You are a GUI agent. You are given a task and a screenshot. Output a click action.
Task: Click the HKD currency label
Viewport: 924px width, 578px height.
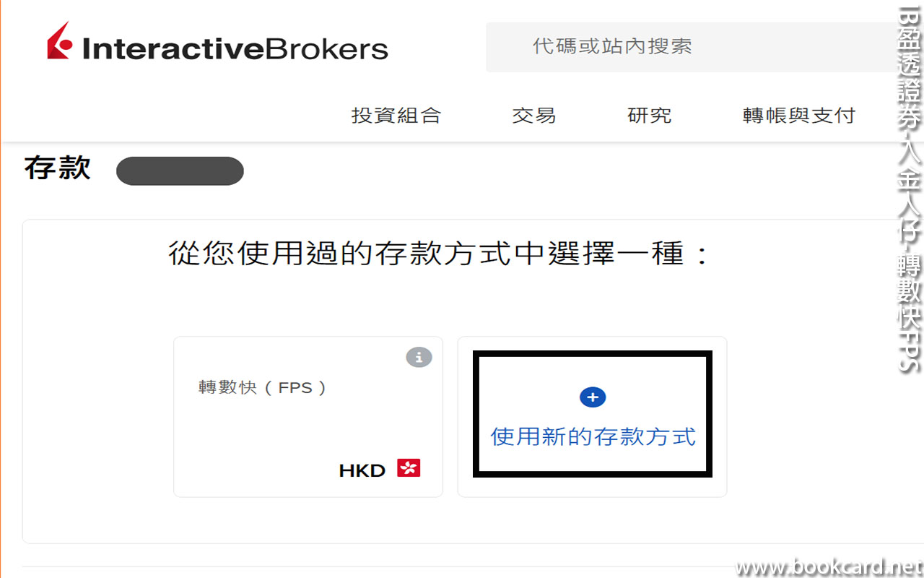(x=362, y=470)
